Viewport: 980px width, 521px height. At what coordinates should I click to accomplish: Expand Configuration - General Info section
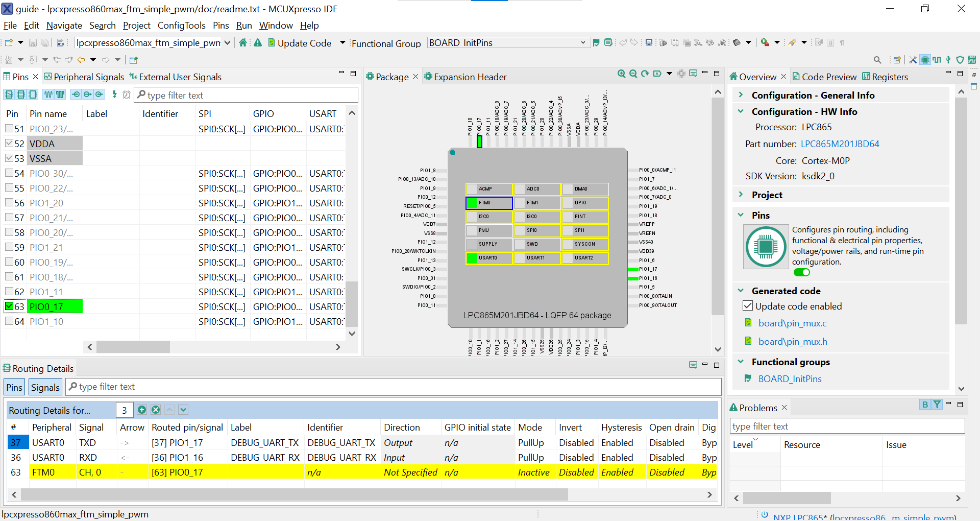(x=741, y=95)
